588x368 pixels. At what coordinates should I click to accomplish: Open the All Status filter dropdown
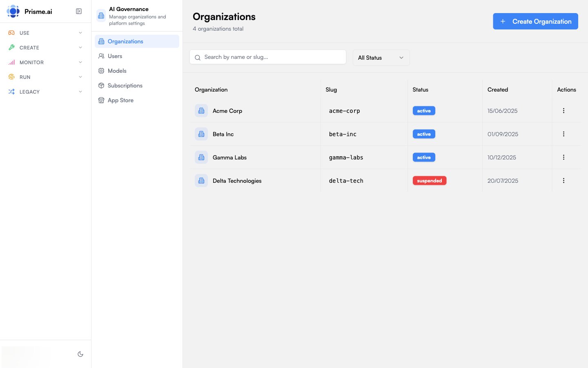coord(381,58)
